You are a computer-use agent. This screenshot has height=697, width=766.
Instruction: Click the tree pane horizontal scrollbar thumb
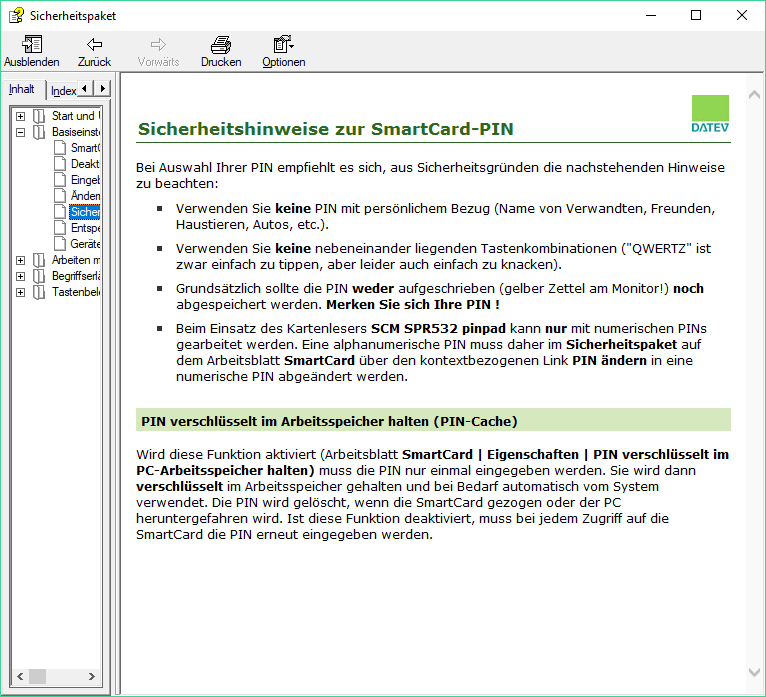point(38,676)
